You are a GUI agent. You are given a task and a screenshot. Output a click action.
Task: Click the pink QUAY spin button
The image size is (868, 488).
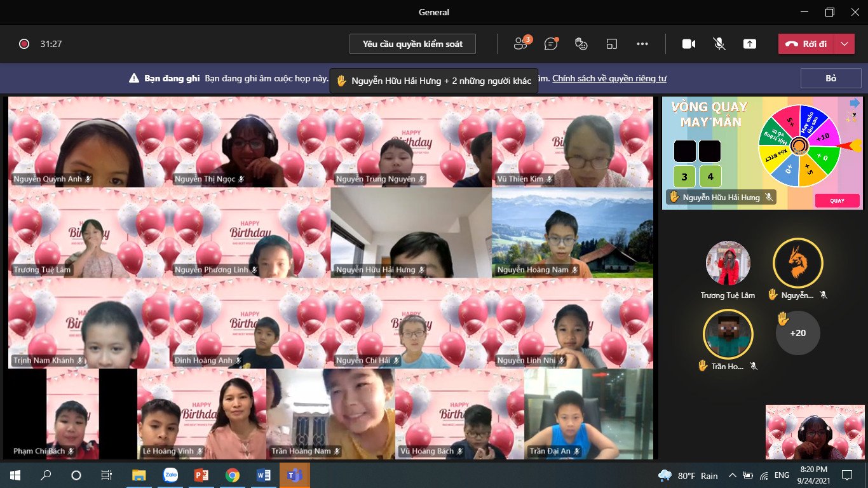point(837,201)
